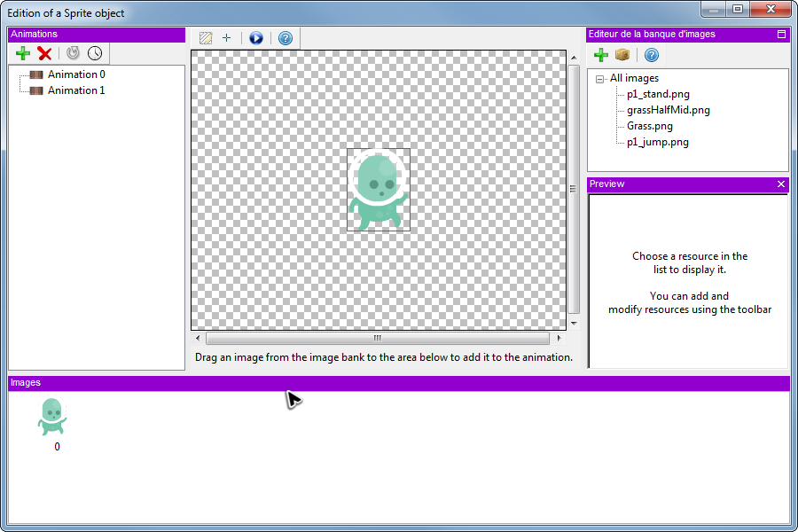Add an image to the image bank
This screenshot has width=798, height=532.
click(x=600, y=55)
